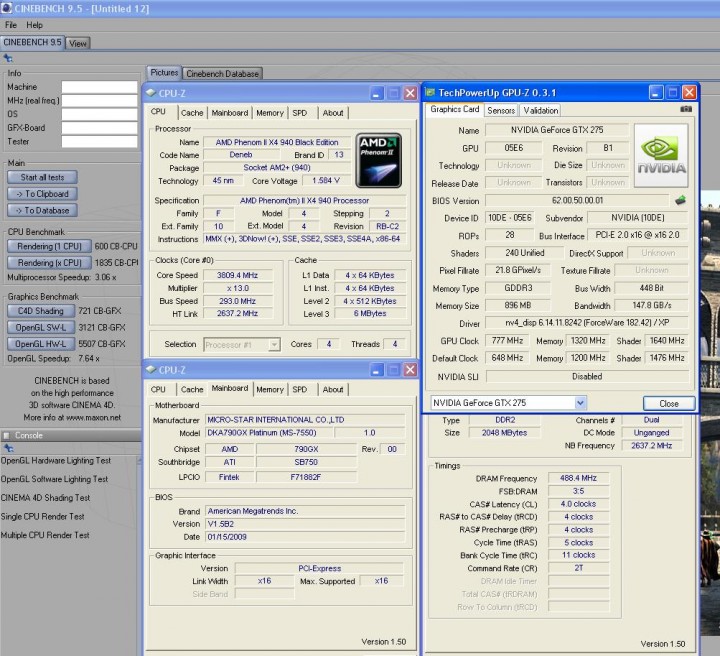This screenshot has height=656, width=720.
Task: Open the About tab in lower CPU-Z
Action: [333, 389]
